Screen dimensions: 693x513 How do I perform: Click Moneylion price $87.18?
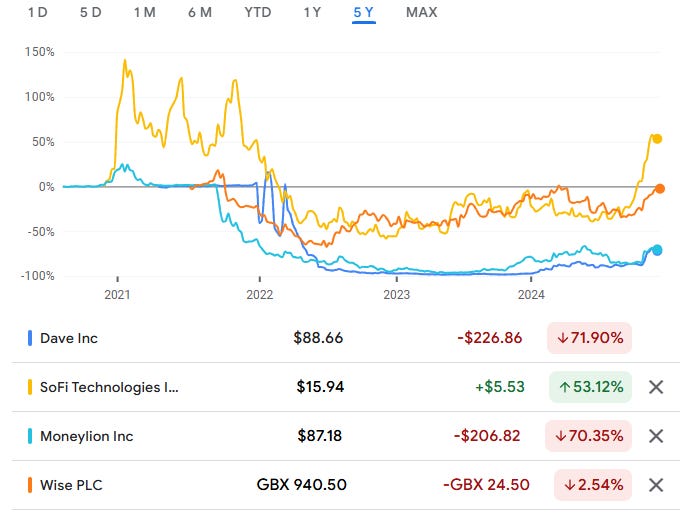pos(320,436)
